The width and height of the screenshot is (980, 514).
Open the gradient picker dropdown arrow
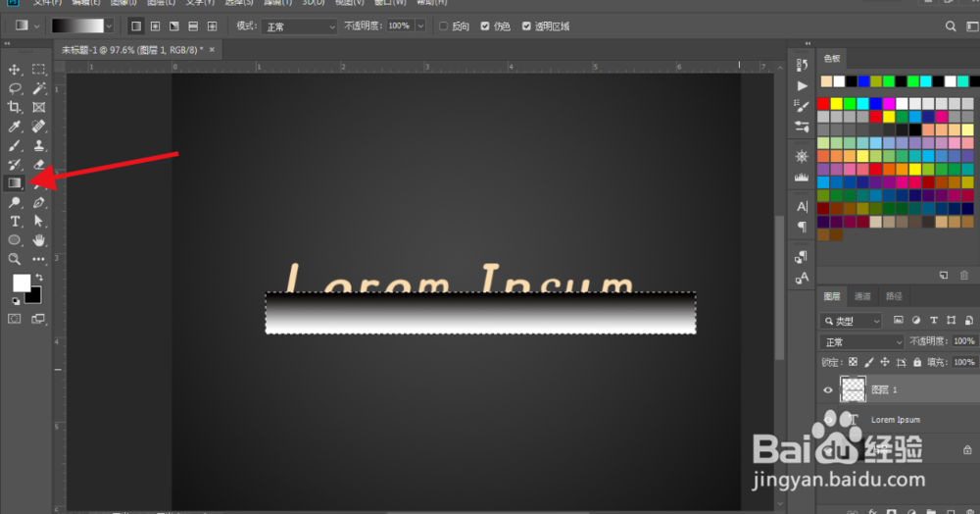click(x=109, y=26)
